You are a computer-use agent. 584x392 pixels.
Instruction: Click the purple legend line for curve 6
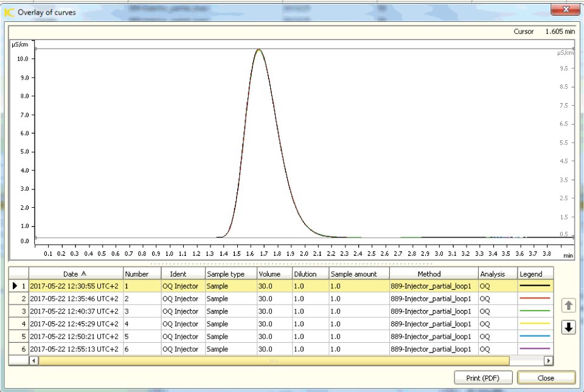[x=534, y=349]
